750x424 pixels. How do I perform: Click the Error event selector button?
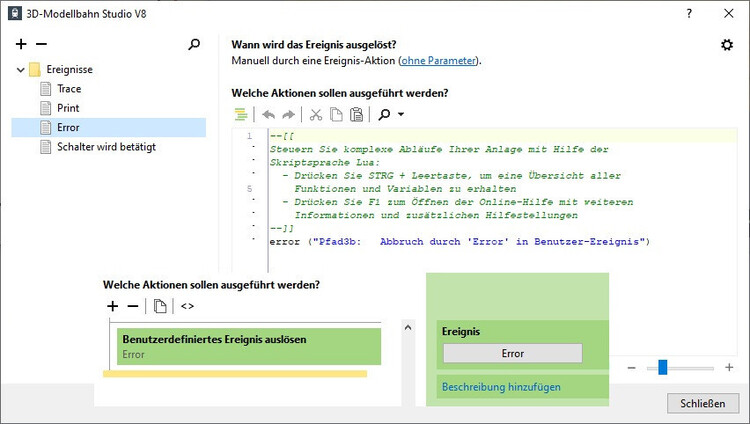point(513,353)
